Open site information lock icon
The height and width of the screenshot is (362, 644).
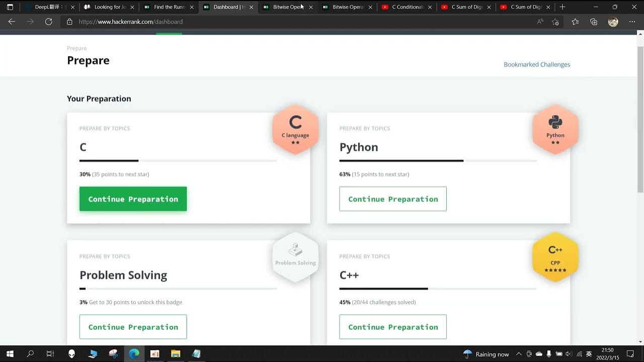[x=69, y=22]
